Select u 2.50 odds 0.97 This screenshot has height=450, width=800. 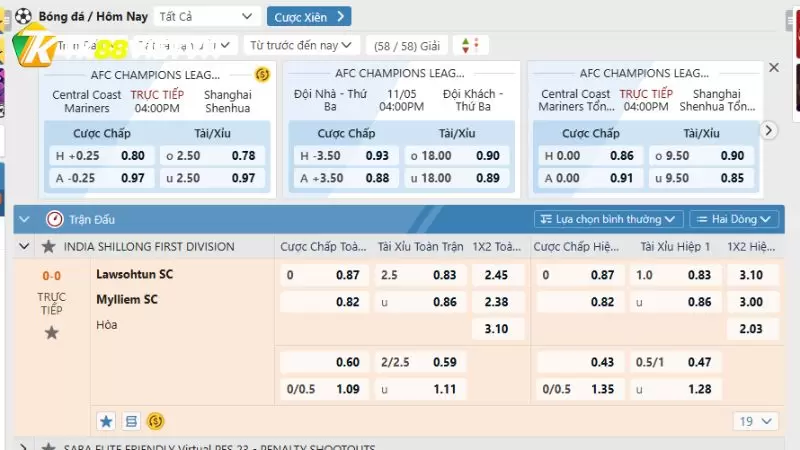pos(212,178)
